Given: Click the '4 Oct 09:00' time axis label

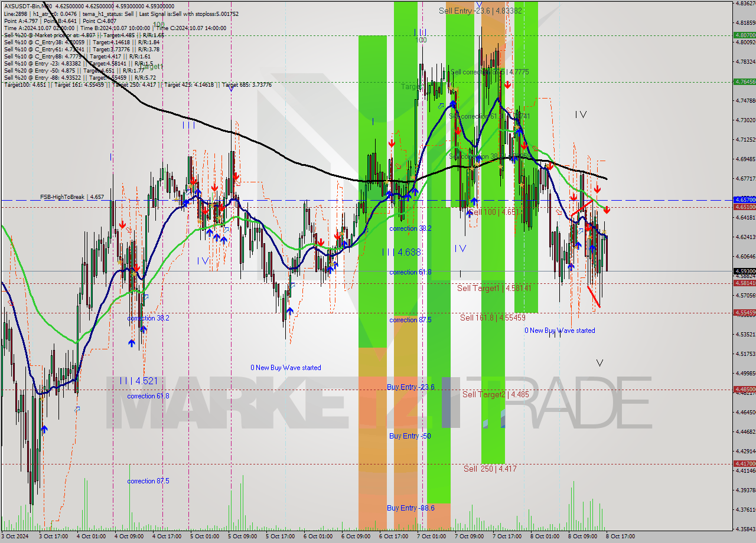Looking at the screenshot, I should point(130,537).
